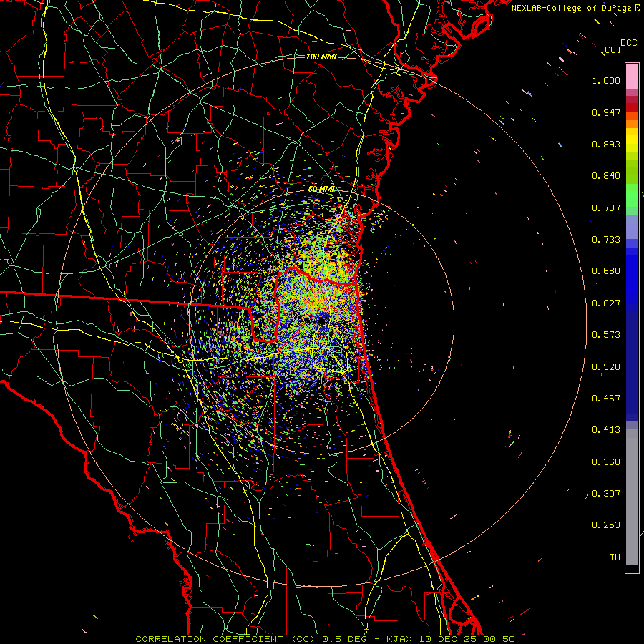Click the 100 NMI range ring label
This screenshot has width=644, height=644.
321,57
